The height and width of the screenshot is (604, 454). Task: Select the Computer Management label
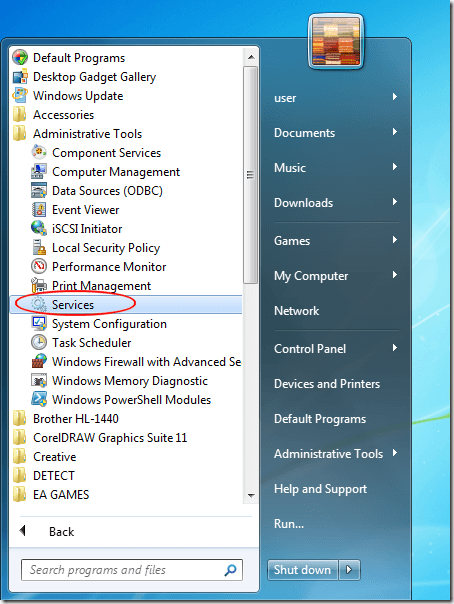pos(116,172)
